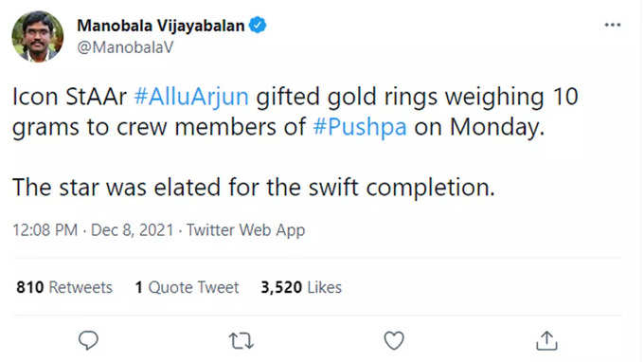View the 1 Quote Tweet
644x362 pixels.
187,287
